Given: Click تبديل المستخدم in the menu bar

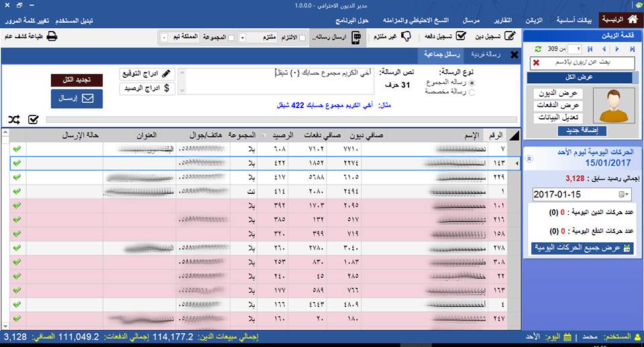Looking at the screenshot, I should [x=74, y=21].
